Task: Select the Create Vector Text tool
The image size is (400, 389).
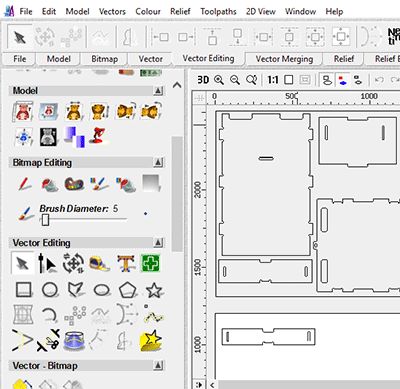Action: 126,263
